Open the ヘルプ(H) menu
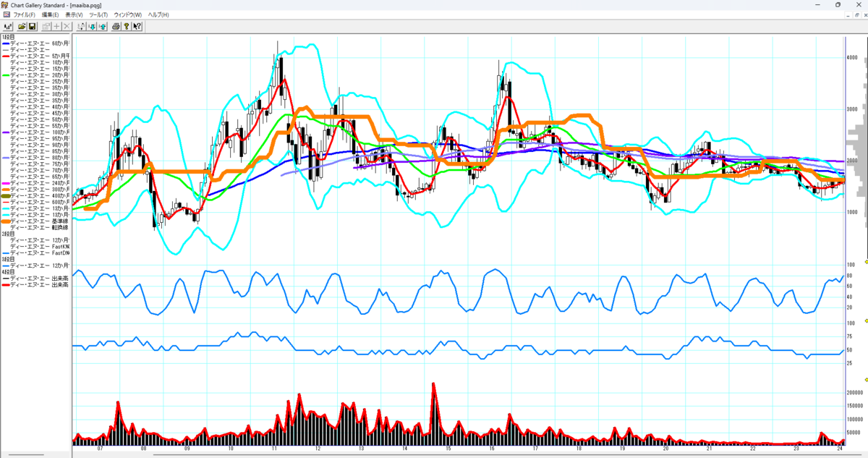Image resolution: width=868 pixels, height=458 pixels. [158, 14]
